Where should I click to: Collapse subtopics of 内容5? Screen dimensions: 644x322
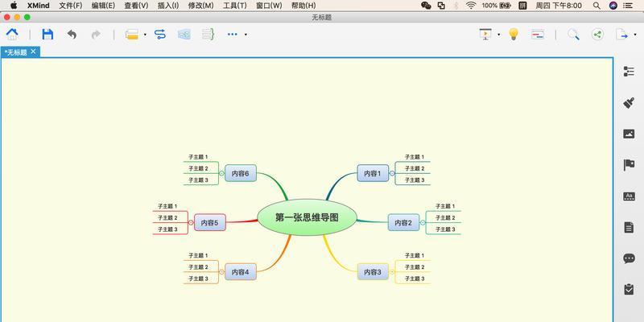click(x=191, y=223)
